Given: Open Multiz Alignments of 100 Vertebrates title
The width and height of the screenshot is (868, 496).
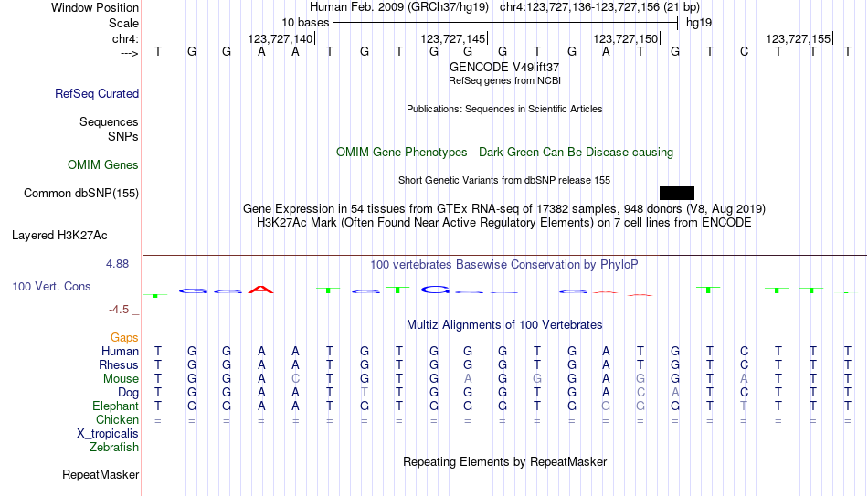Looking at the screenshot, I should 504,325.
